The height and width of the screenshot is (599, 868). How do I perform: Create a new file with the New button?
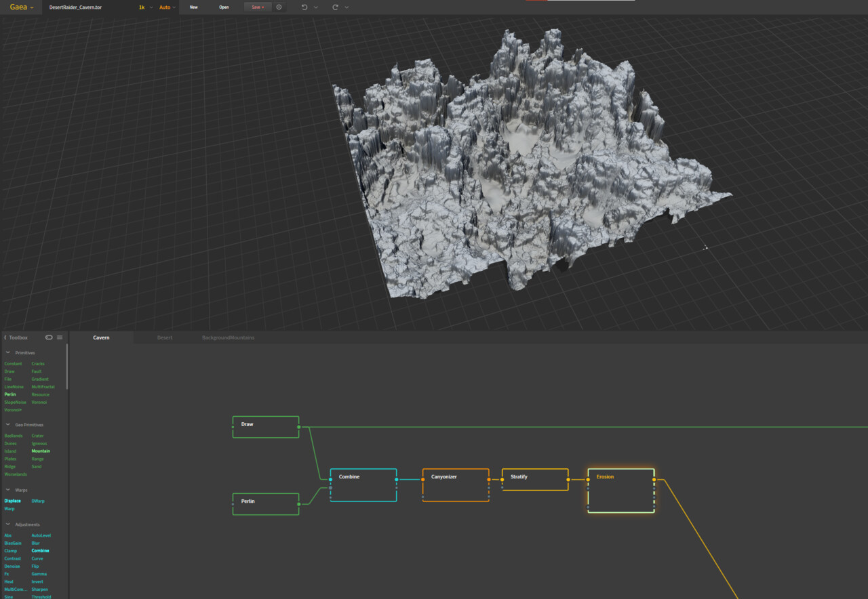pyautogui.click(x=194, y=7)
